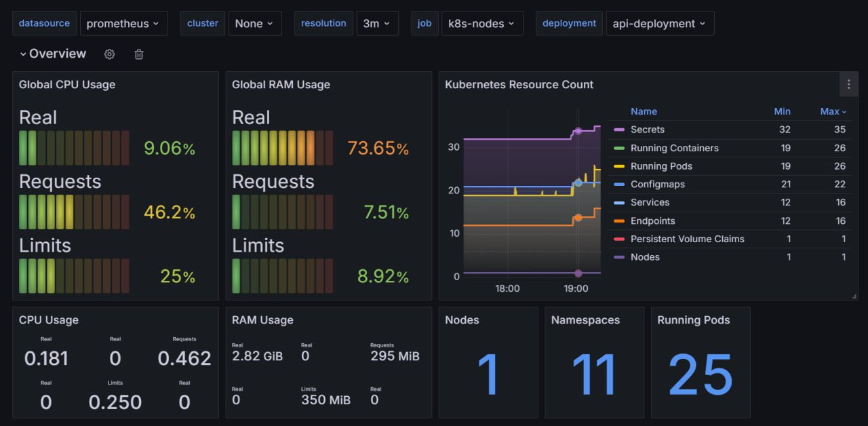Sort the legend by the Min column
Screen dimensions: 868x426
pyautogui.click(x=783, y=111)
